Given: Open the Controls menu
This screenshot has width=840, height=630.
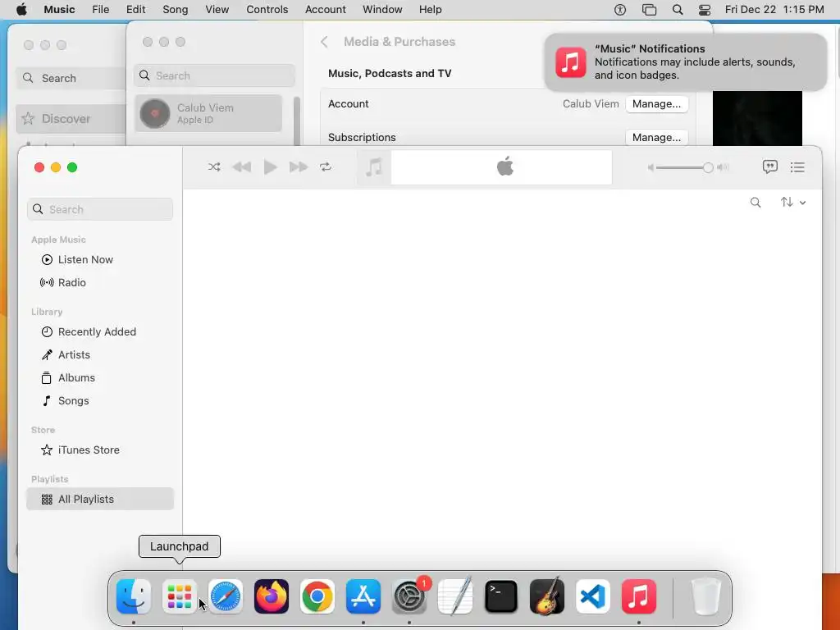Looking at the screenshot, I should click(x=267, y=10).
